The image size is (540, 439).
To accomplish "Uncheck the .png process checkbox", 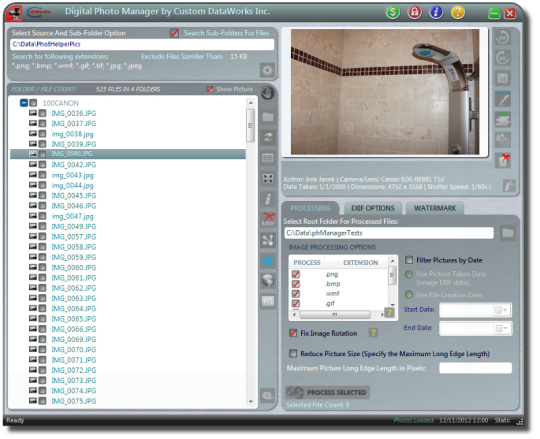I will tap(295, 274).
